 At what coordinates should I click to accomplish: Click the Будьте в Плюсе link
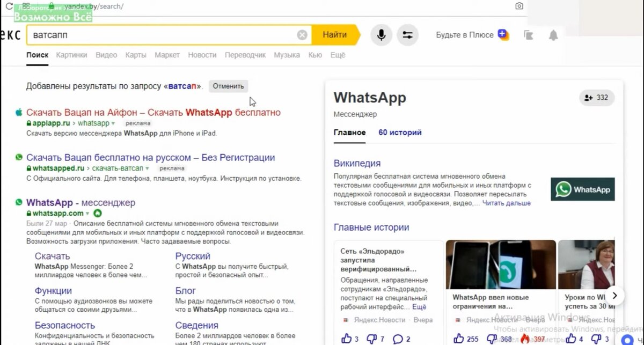pyautogui.click(x=465, y=35)
